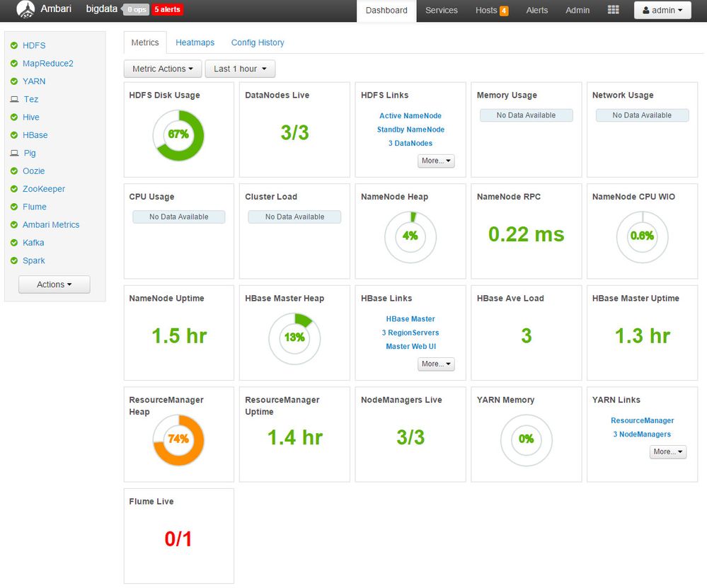Click the ZooKeeper green status icon
The image size is (707, 588).
14,189
